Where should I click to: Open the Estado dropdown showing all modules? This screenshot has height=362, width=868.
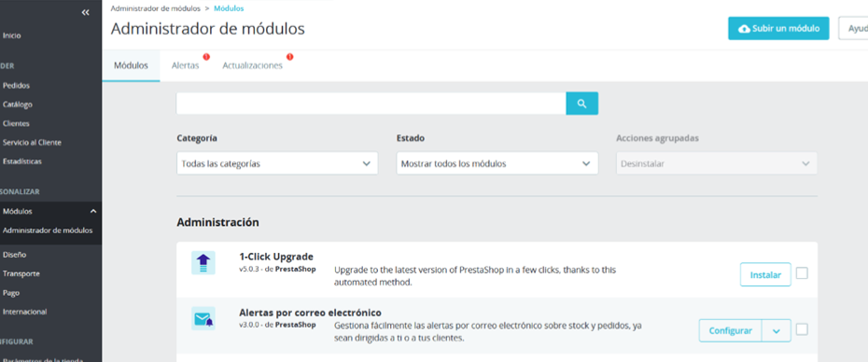click(497, 164)
